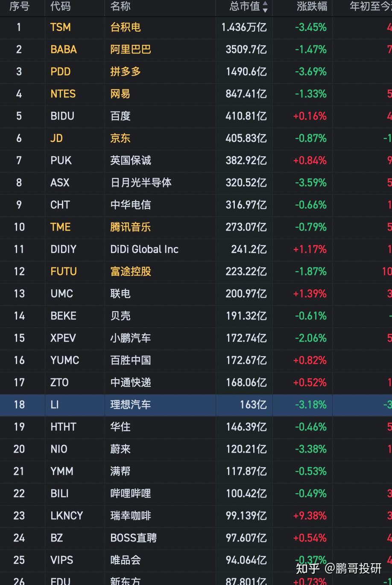Open 小鹏汽车 (XPEV) stock row
The height and width of the screenshot is (585, 392).
coord(130,338)
